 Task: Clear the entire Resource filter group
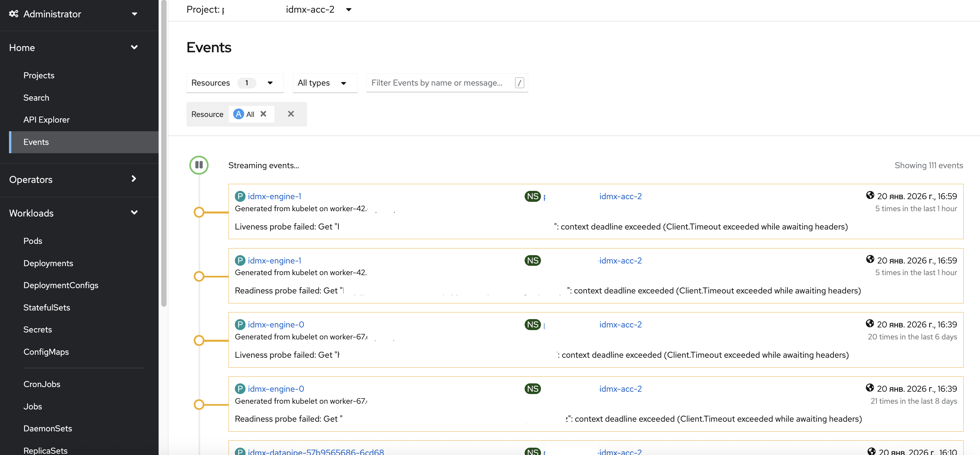point(291,114)
